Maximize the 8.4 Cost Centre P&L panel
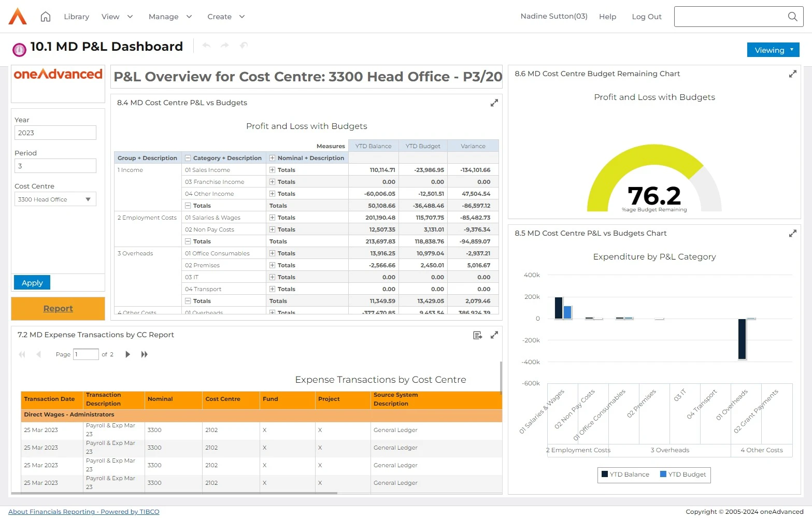Viewport: 812px width, 518px height. 494,103
